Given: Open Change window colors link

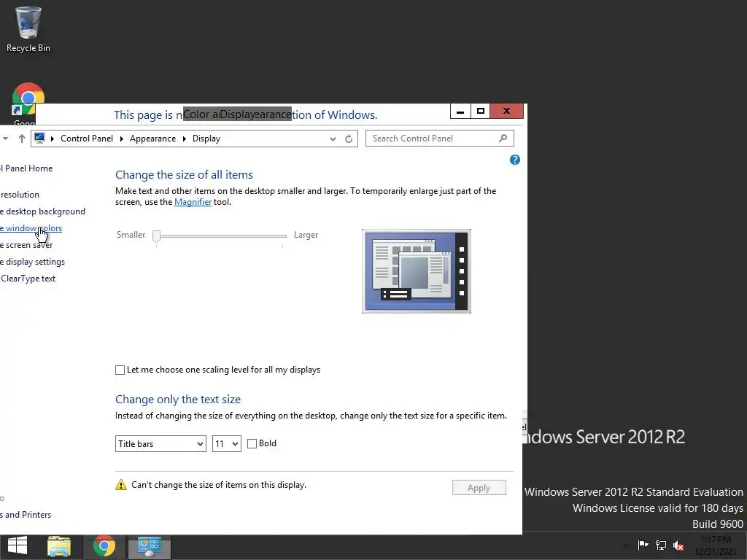Looking at the screenshot, I should 31,228.
